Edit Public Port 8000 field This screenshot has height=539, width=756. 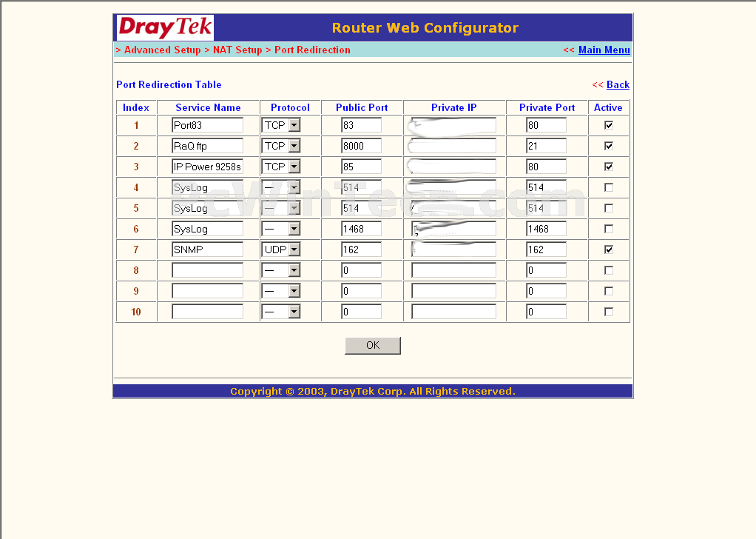(361, 146)
